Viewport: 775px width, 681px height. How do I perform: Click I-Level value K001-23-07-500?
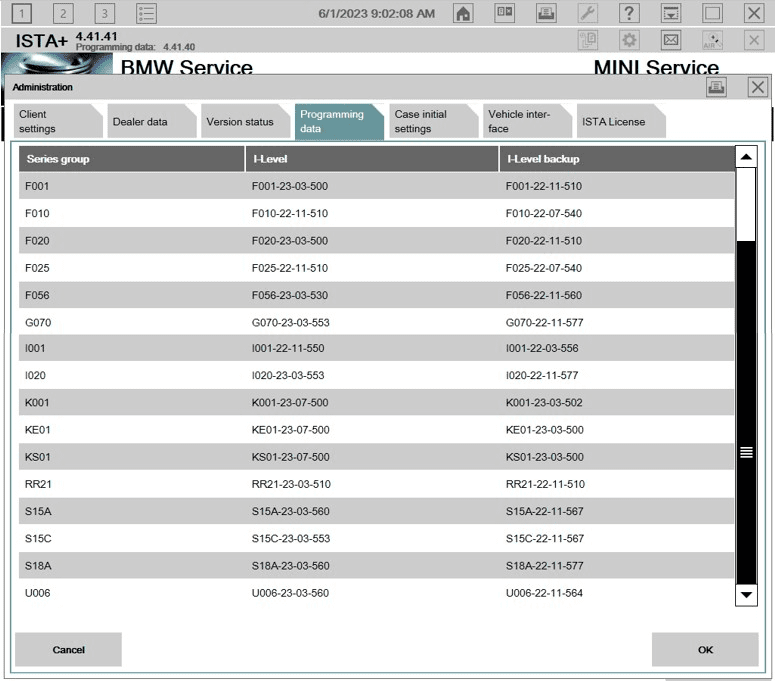pos(290,402)
